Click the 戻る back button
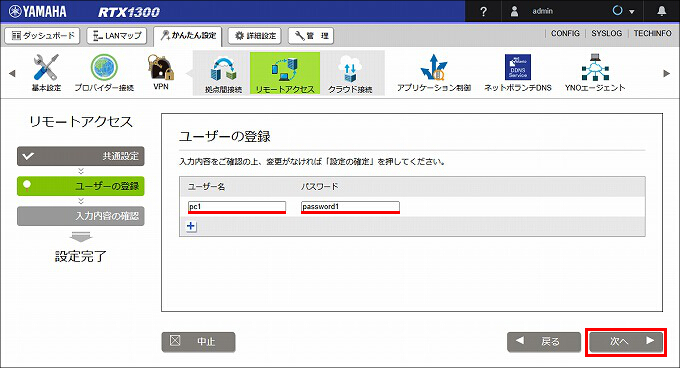The image size is (680, 368). 544,342
